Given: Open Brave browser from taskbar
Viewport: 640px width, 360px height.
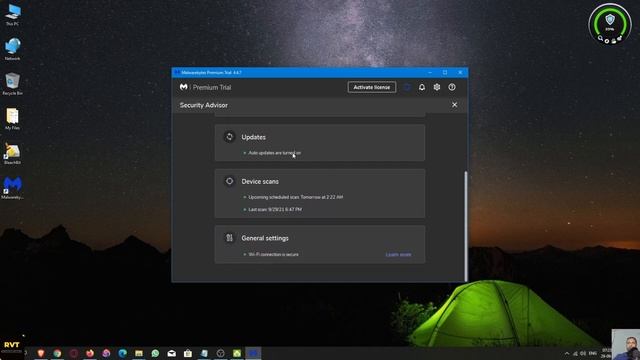Looking at the screenshot, I should click(41, 353).
